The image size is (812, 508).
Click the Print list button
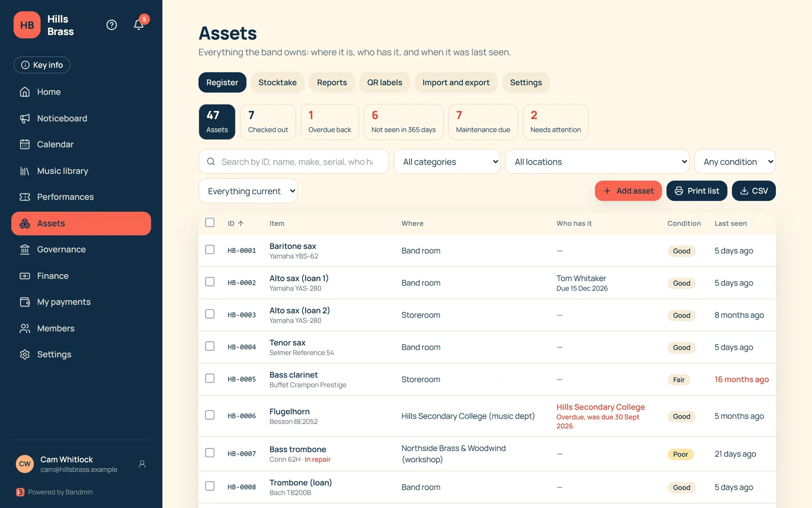697,191
